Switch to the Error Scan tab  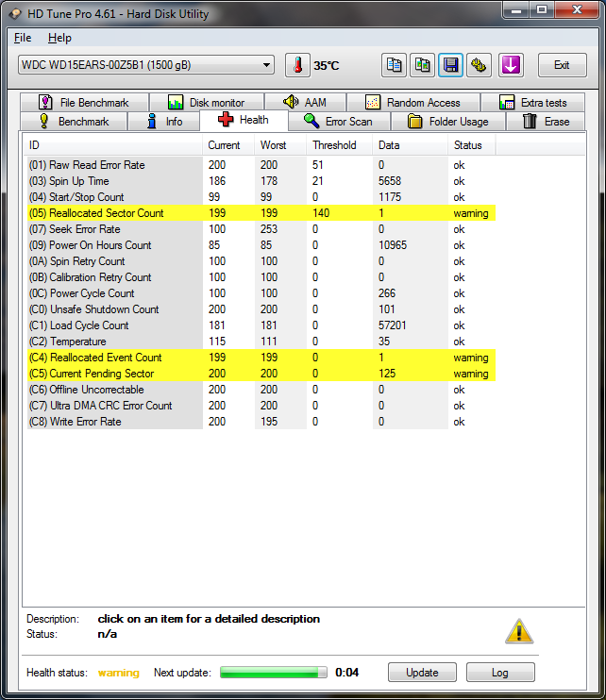[x=340, y=122]
